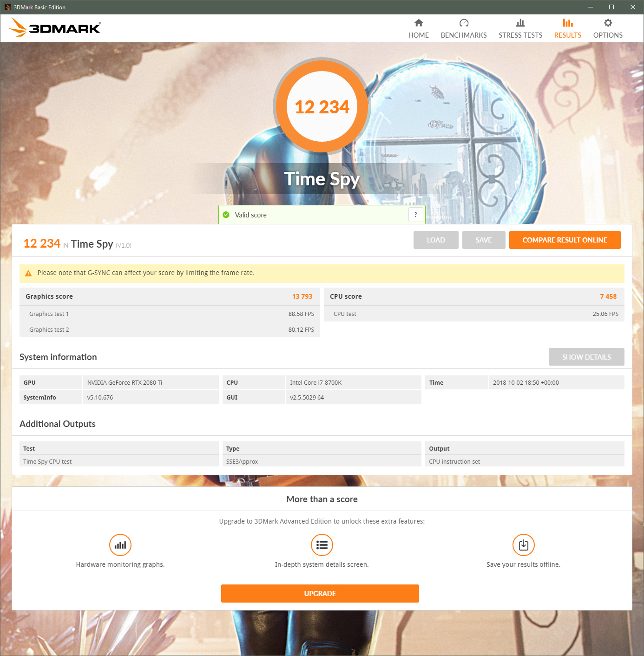644x656 pixels.
Task: Expand system info with Show Details
Action: (x=586, y=357)
